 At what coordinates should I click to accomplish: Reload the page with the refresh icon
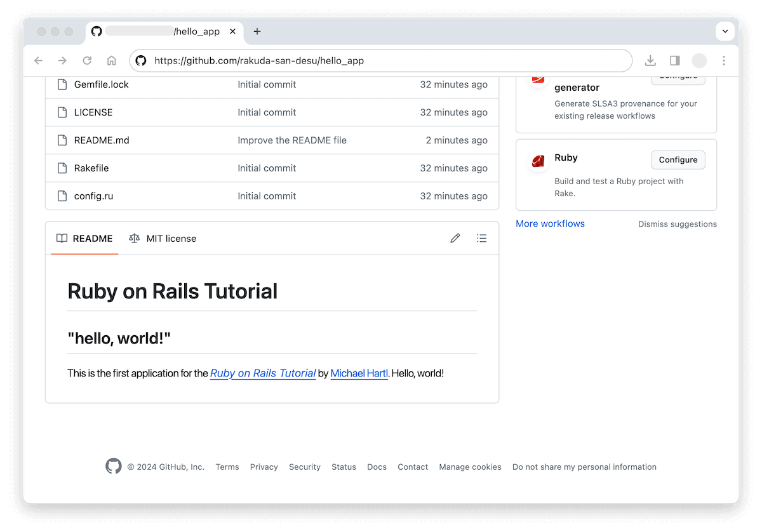click(87, 61)
